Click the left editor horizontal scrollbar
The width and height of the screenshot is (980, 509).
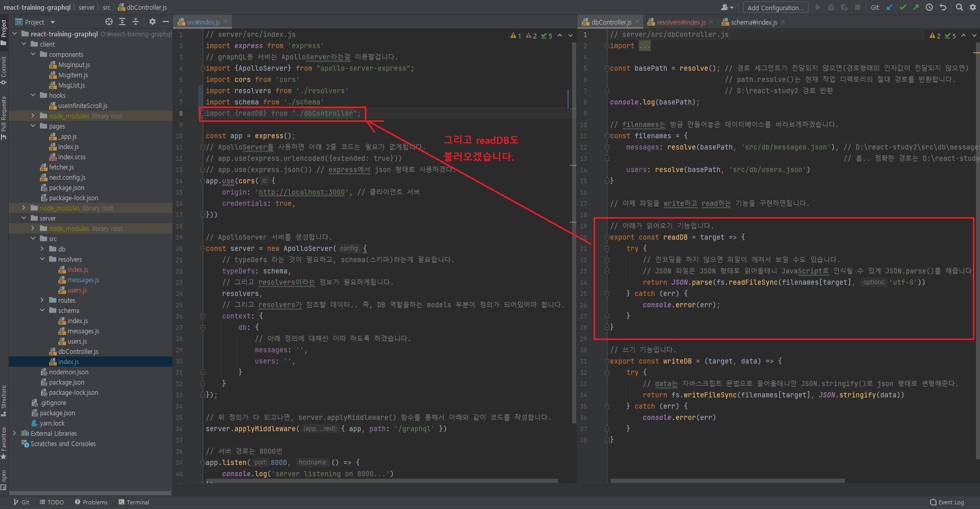coord(381,481)
